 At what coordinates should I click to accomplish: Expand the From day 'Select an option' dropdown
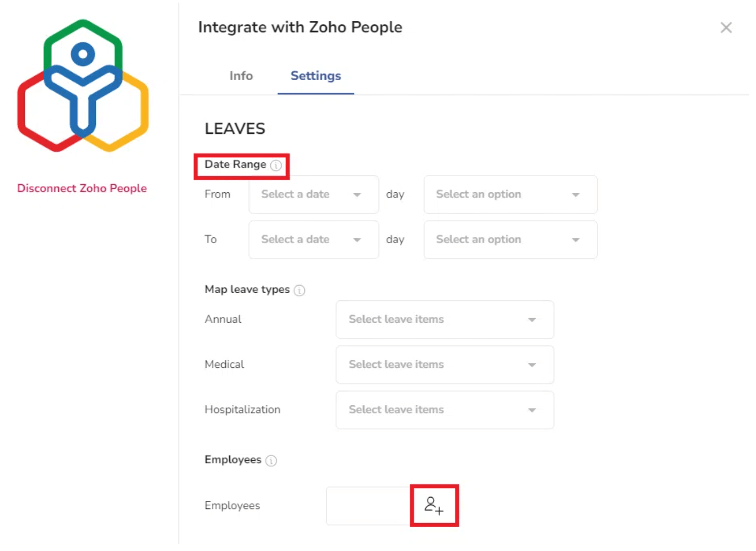point(510,195)
